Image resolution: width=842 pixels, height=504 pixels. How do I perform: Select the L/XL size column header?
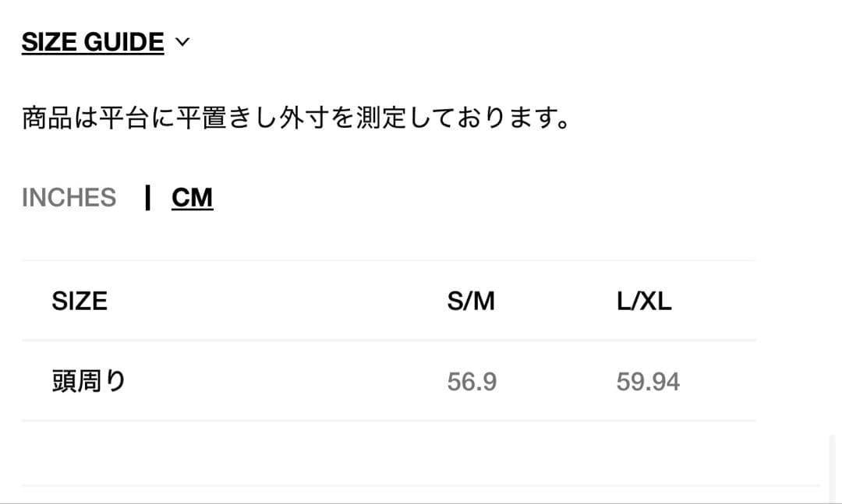(644, 301)
